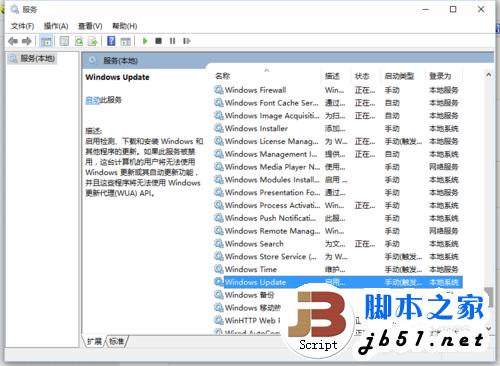Viewport: 500px width, 366px height.
Task: Click 正在... status of Windows Search
Action: tap(365, 244)
